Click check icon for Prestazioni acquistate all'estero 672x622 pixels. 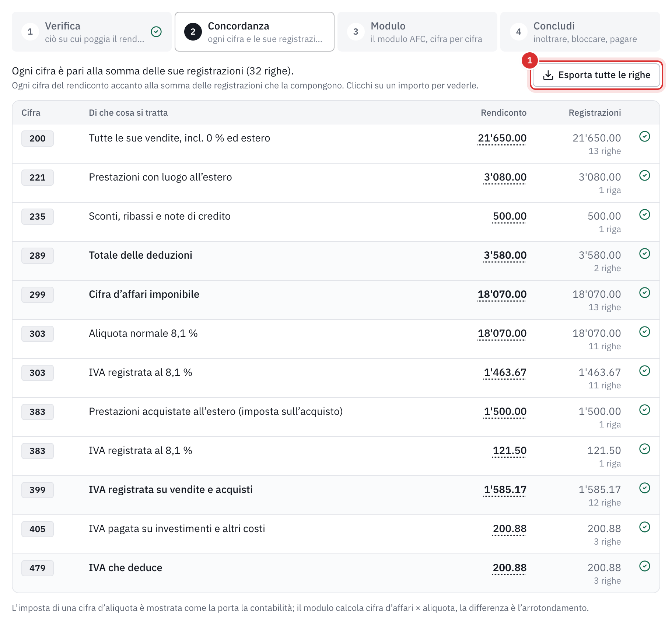click(x=645, y=410)
